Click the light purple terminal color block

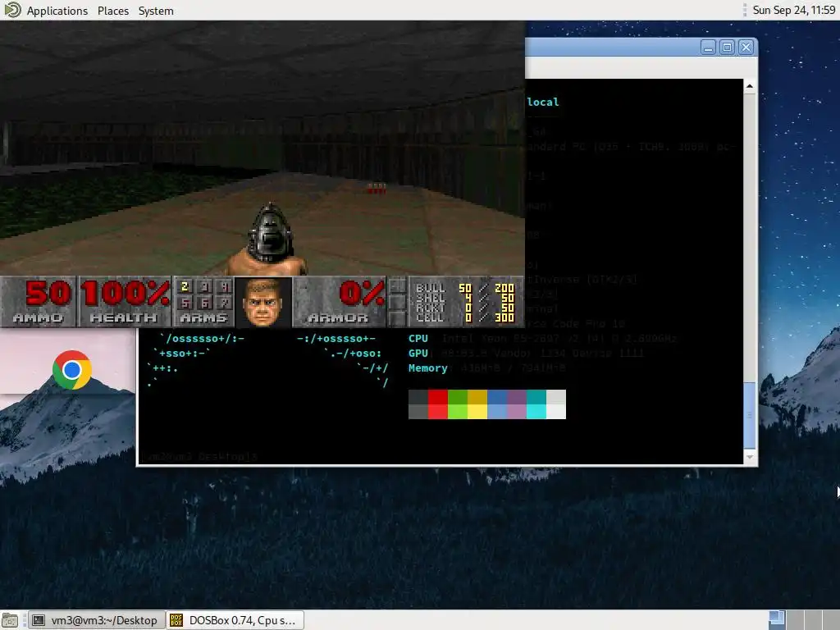pos(517,412)
